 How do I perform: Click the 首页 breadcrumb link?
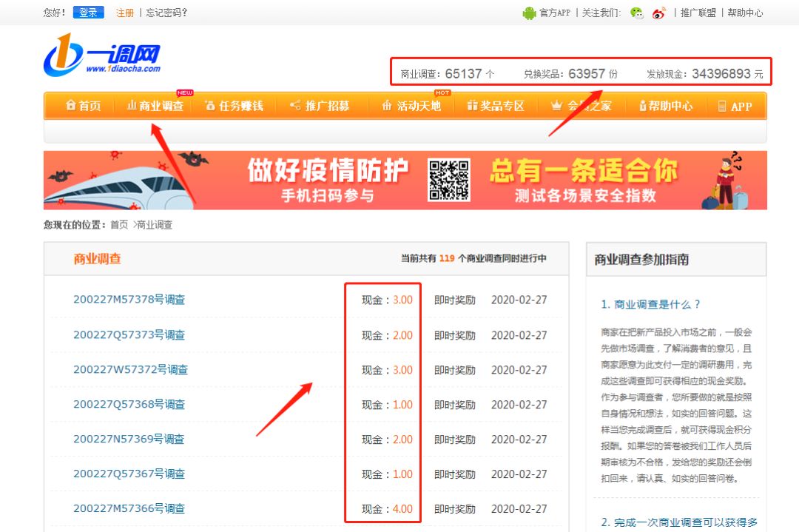[x=119, y=224]
